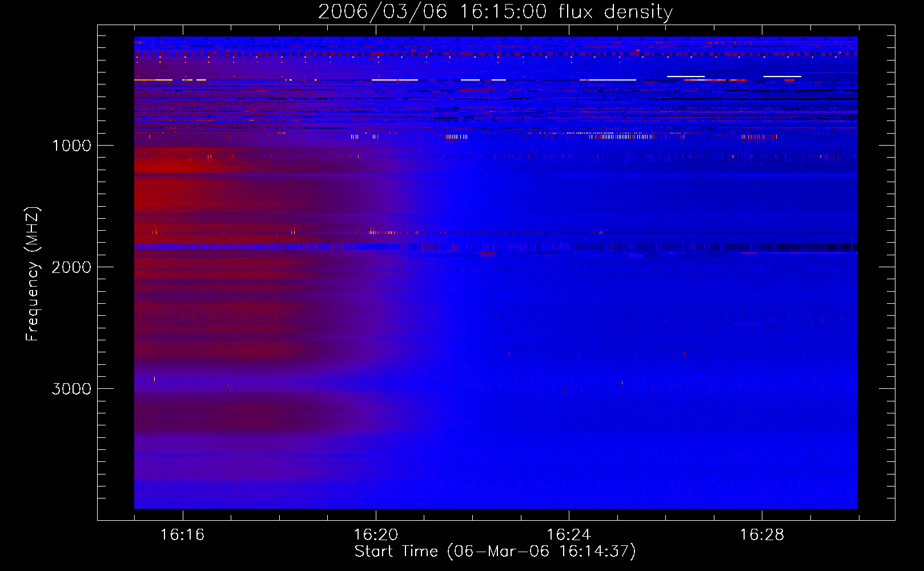Click the 3000 frequency tick label
Screen dimensions: 924x571
point(71,389)
